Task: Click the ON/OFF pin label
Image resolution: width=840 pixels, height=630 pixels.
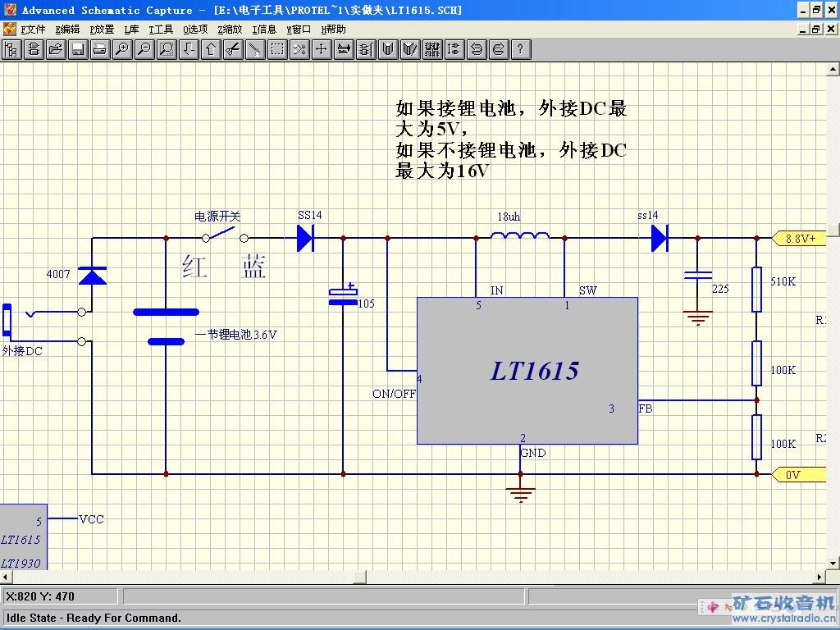Action: point(394,394)
